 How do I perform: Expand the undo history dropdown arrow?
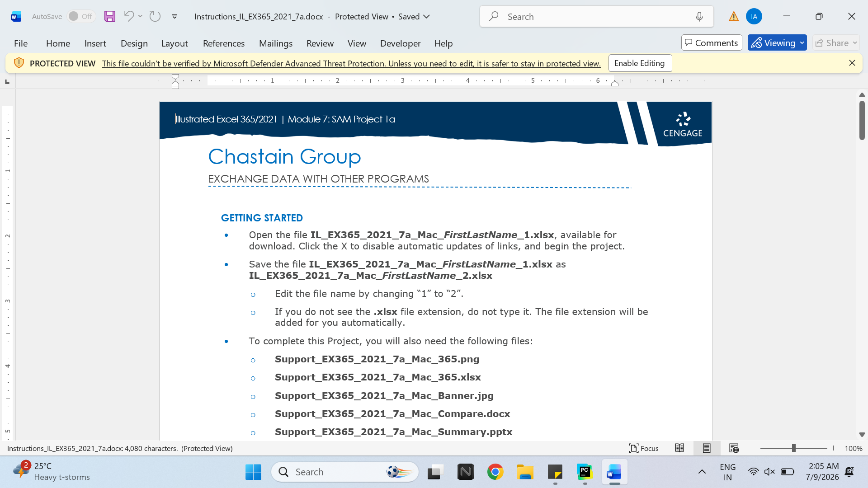[x=141, y=16]
